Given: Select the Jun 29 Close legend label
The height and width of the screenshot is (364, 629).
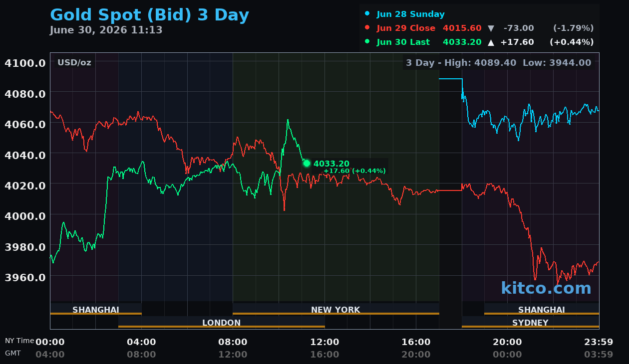Looking at the screenshot, I should tap(406, 28).
